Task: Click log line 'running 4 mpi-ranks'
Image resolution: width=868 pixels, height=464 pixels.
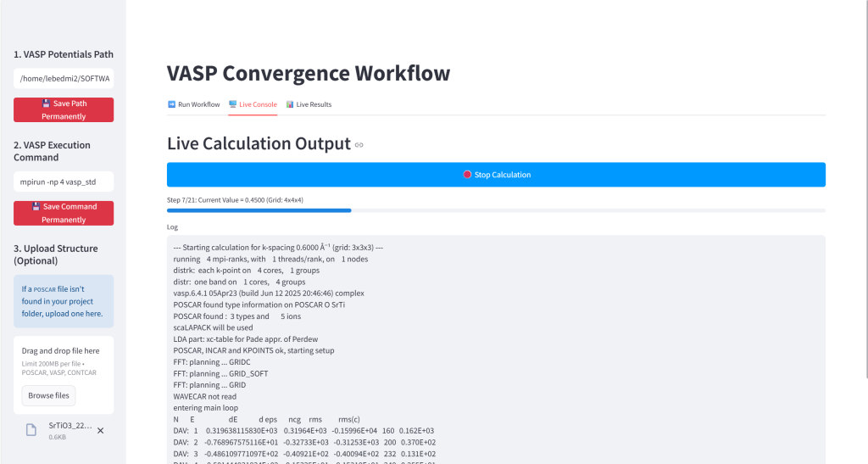Action: click(x=270, y=259)
